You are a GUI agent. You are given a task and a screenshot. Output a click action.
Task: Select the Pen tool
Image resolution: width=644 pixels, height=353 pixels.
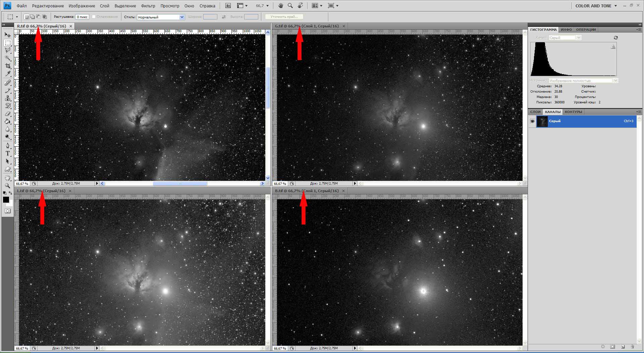pos(7,145)
